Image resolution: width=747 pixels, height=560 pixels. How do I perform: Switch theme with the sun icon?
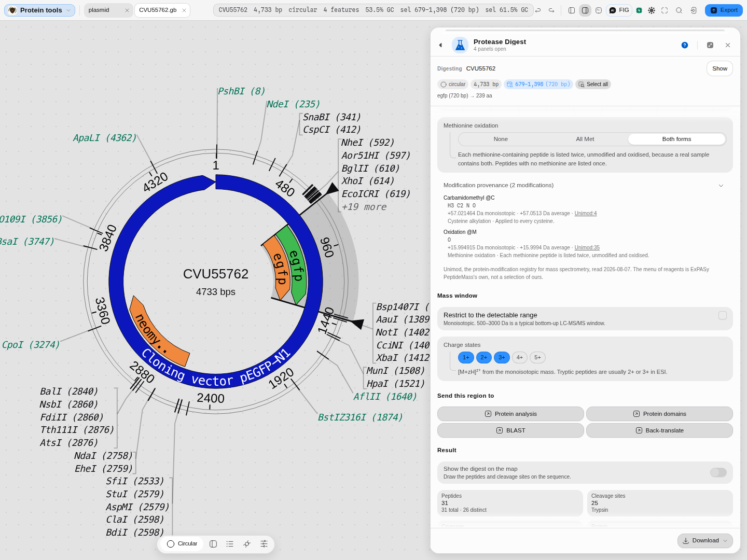tap(652, 10)
